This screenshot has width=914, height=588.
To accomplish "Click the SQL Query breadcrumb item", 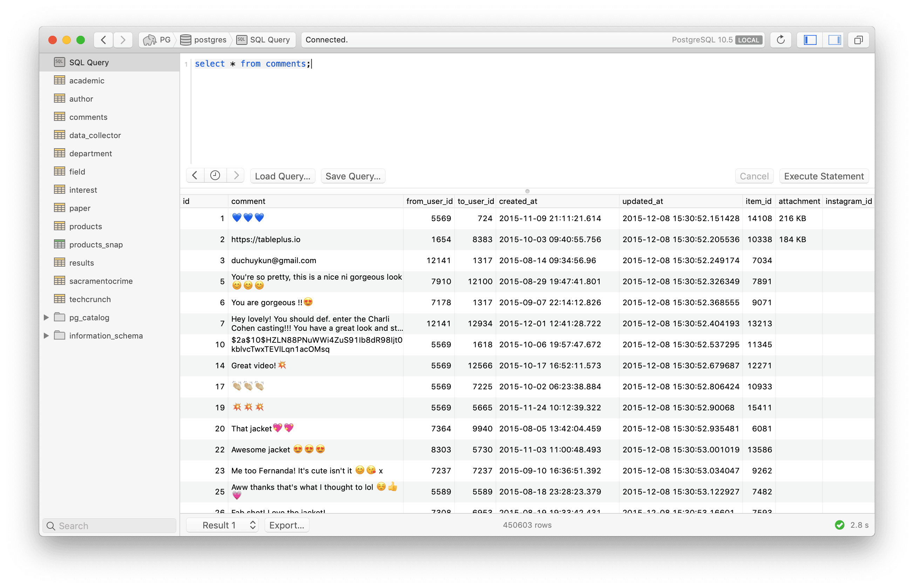I will point(264,40).
